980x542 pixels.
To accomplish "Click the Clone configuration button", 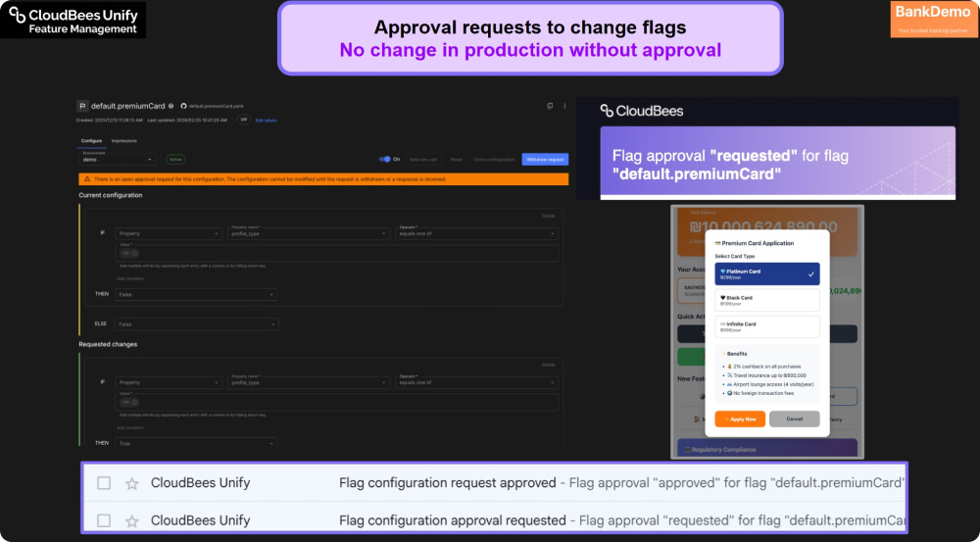I will click(x=494, y=160).
